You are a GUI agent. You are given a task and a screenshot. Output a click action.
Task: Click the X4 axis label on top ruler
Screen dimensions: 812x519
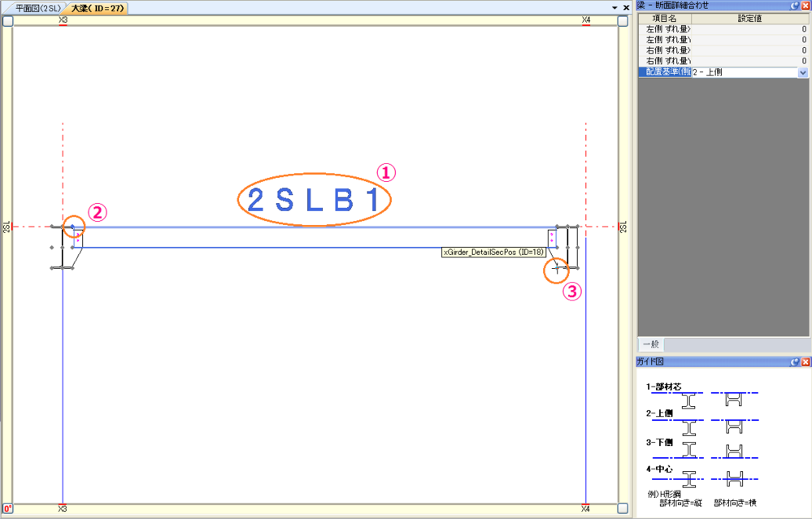click(x=586, y=20)
